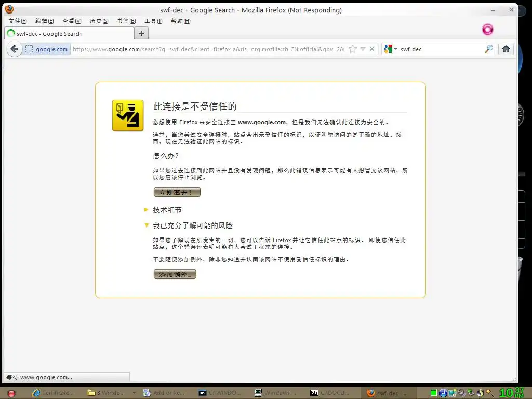Collapse the 我已充分了解可能的风险 section
Viewport: 532px width, 399px height.
click(x=189, y=225)
